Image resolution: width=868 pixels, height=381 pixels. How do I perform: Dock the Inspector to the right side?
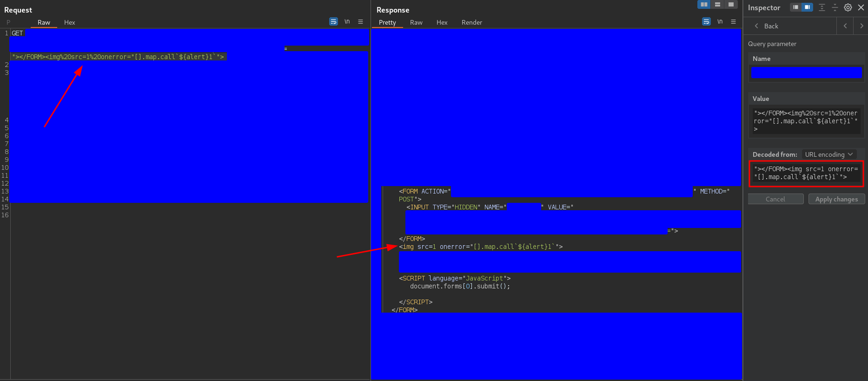point(807,7)
